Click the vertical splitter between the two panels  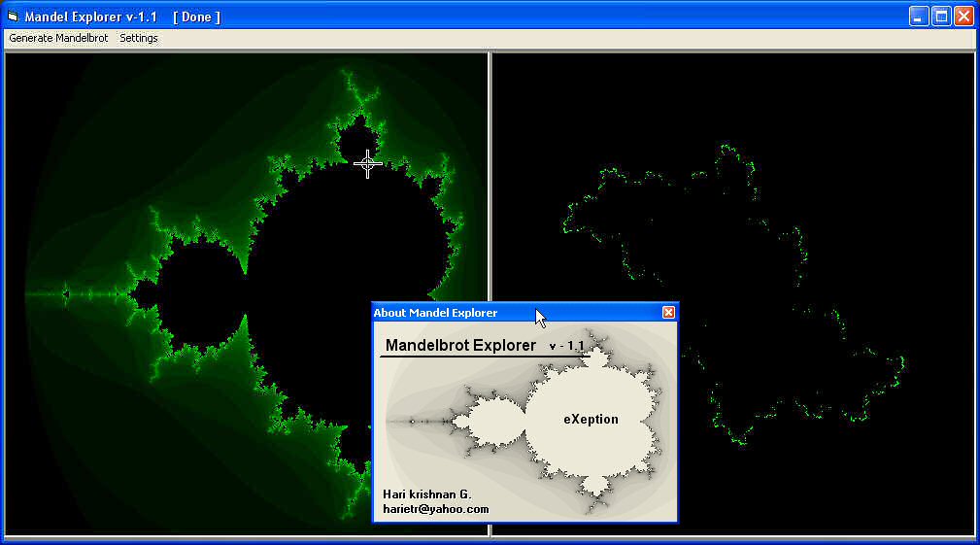tap(490, 194)
